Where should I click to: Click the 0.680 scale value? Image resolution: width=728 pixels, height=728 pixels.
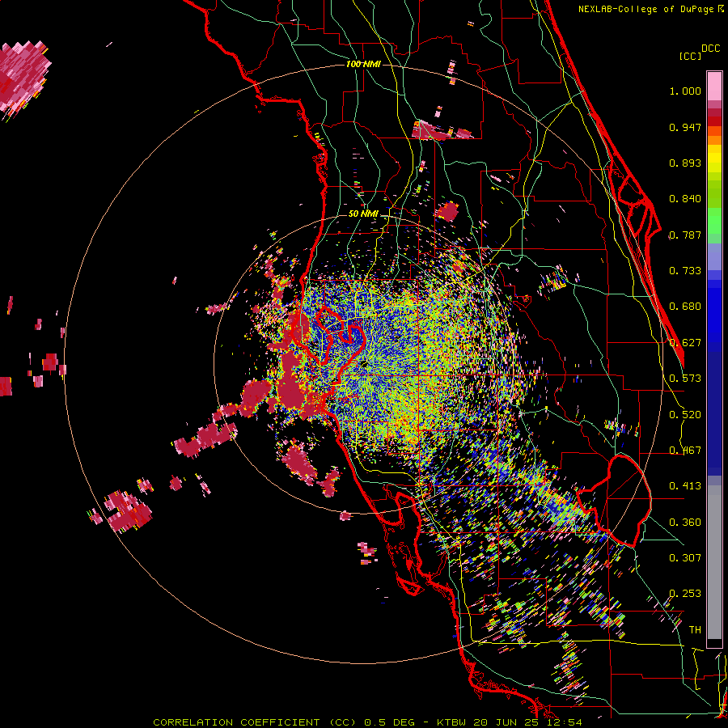pyautogui.click(x=685, y=307)
